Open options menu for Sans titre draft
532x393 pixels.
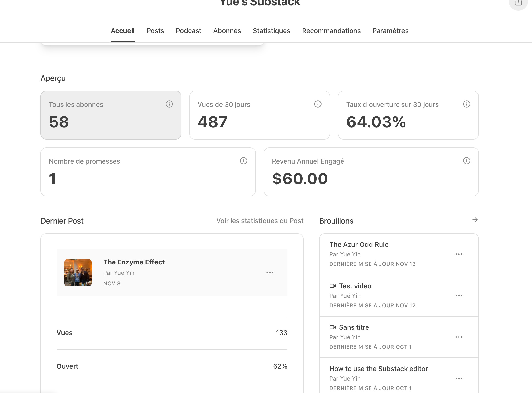pos(459,337)
